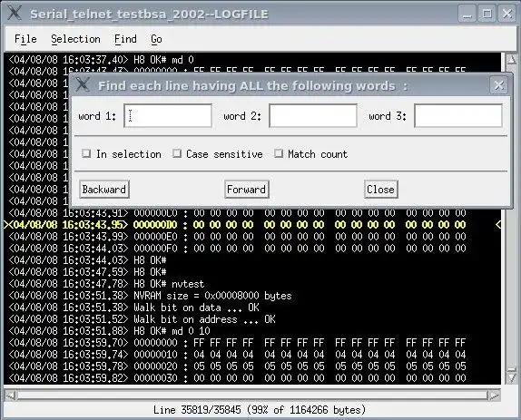Check the Match count option
Image resolution: width=521 pixels, height=420 pixels.
pyautogui.click(x=279, y=153)
